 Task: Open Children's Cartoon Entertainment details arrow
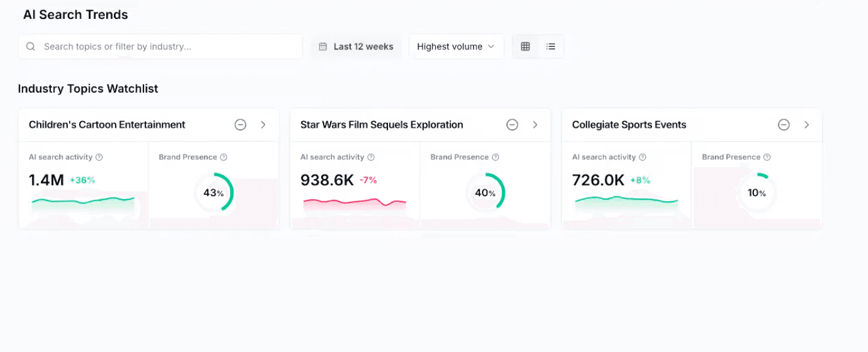tap(263, 125)
